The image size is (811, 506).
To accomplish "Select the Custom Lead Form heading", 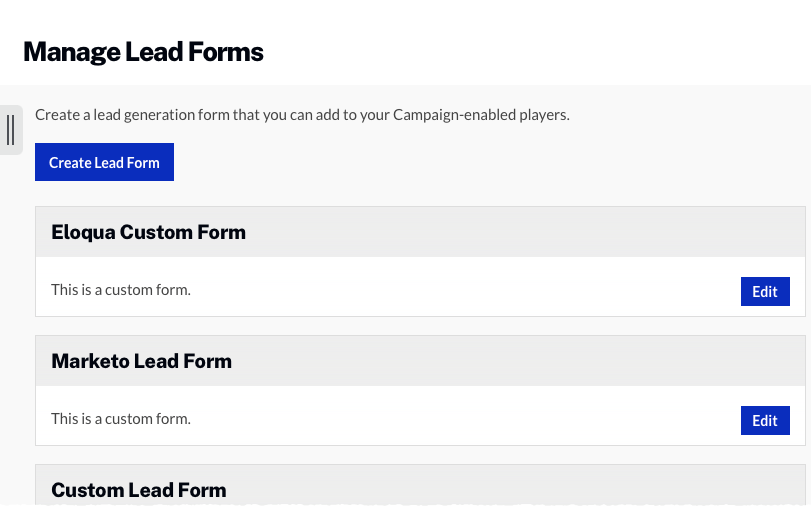I will pyautogui.click(x=139, y=489).
